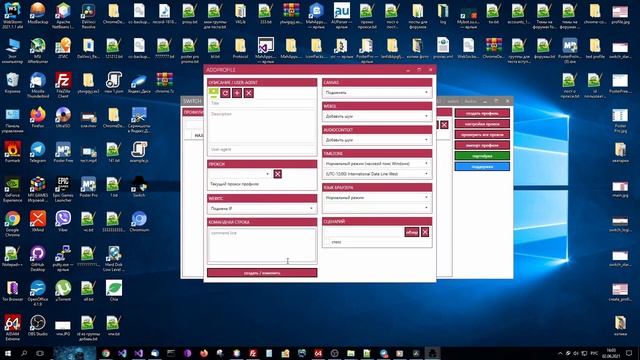Click the refresh user-agent icon in AddProfile
Viewport: 640px width, 360px height.
[225, 93]
